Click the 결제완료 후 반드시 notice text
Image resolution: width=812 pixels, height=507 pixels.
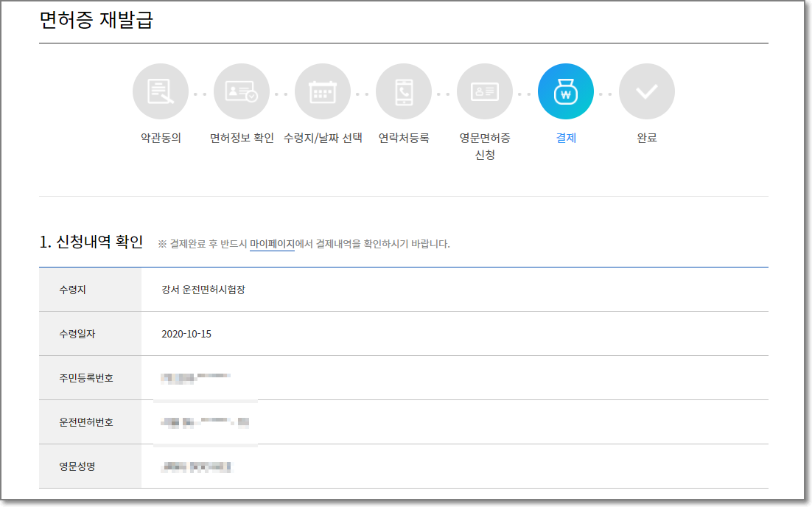[x=304, y=244]
